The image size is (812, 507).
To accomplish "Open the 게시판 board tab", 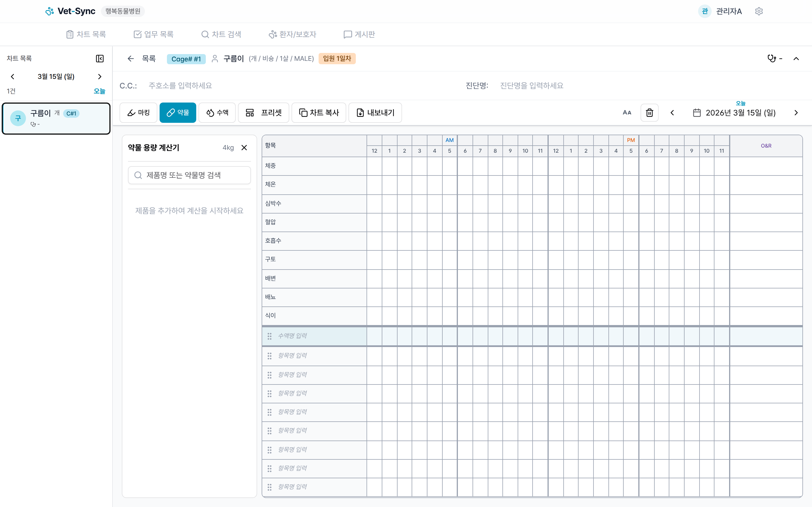I will pos(359,34).
